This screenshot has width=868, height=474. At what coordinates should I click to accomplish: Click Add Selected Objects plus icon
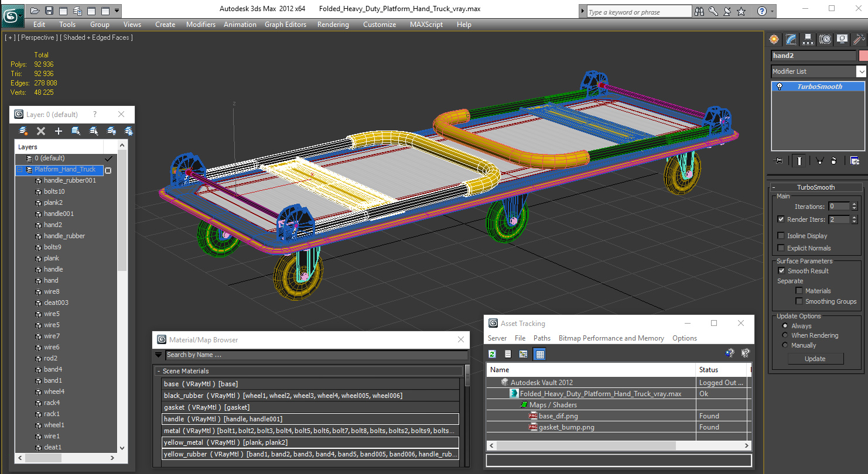pos(59,131)
